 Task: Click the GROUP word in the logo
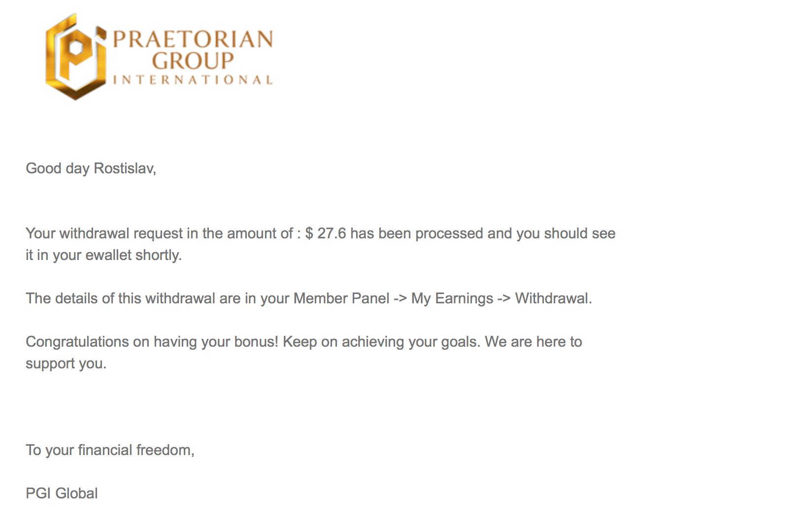point(193,61)
